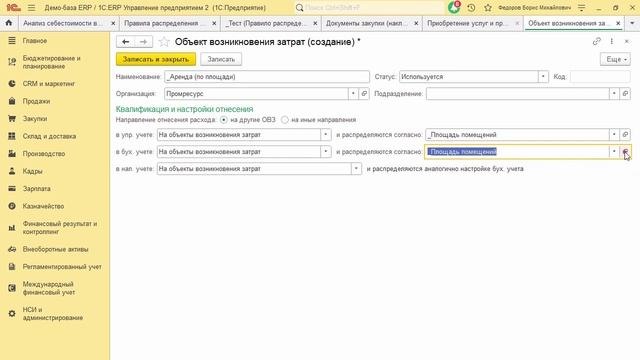Open the tabs list dropdown arrow
640x360 pixels.
[632, 23]
